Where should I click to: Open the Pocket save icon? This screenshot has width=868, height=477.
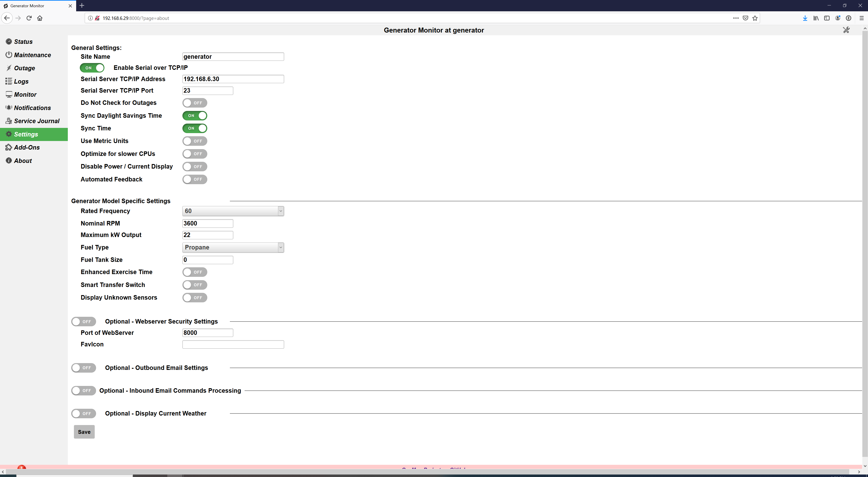click(745, 18)
